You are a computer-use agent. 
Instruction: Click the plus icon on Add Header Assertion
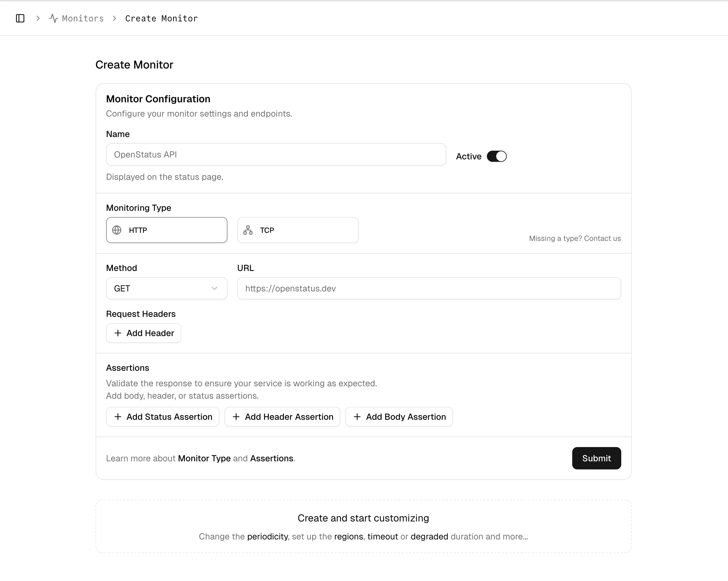click(236, 417)
